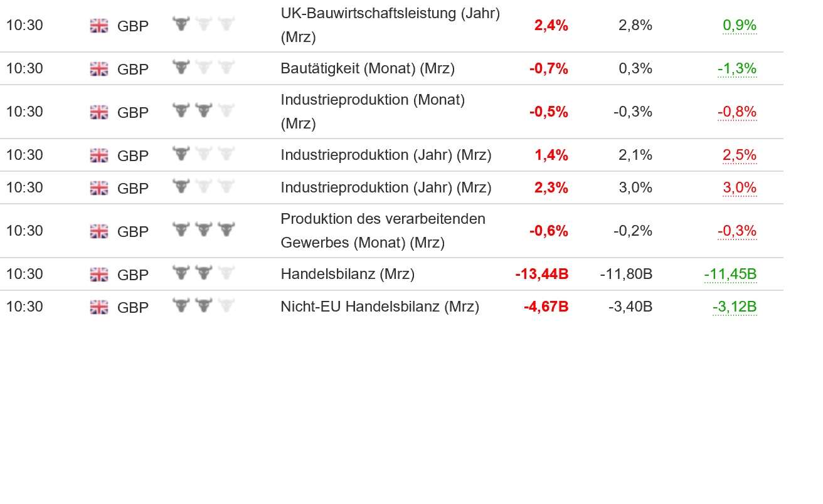This screenshot has height=504, width=823.
Task: Click actual value -13,44B in Handelsbilanz row
Action: [x=542, y=274]
